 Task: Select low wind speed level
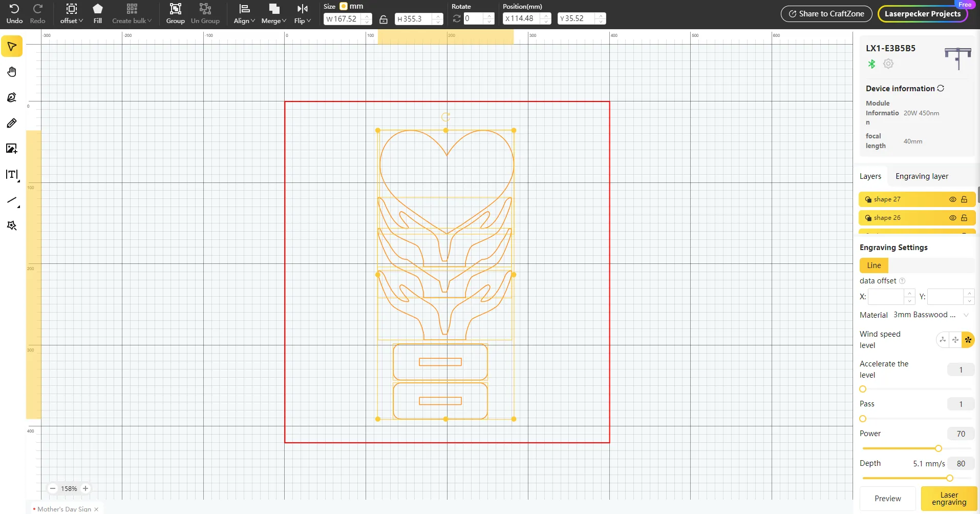943,340
